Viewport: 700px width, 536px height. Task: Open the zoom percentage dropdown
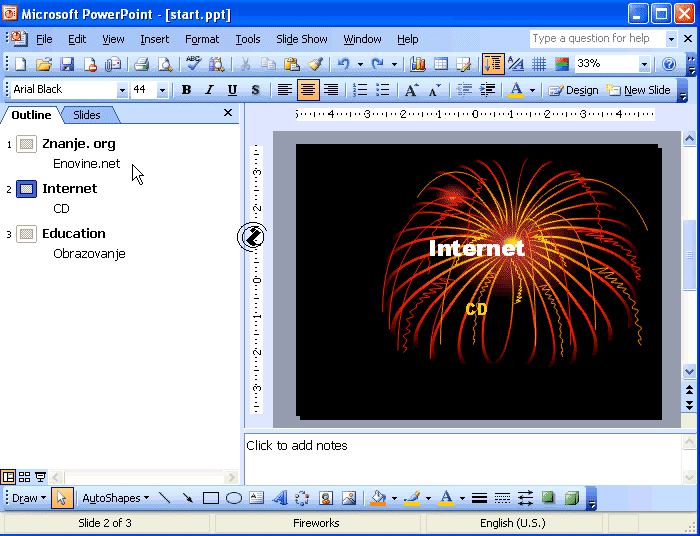click(x=644, y=64)
